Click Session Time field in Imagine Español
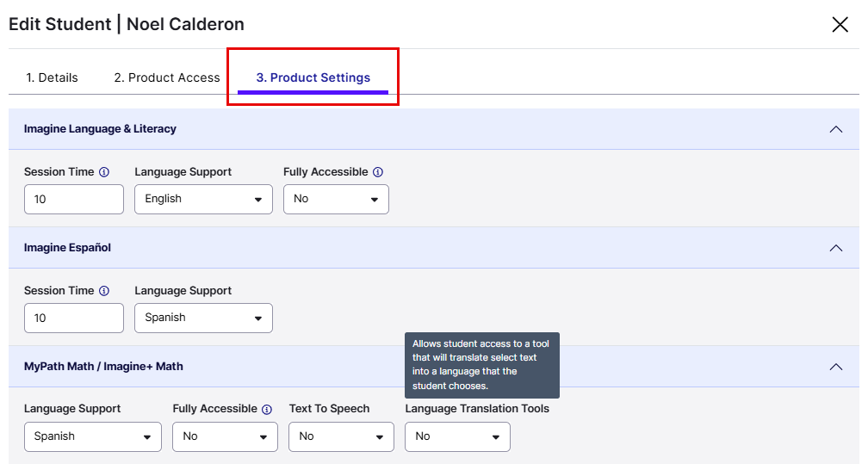The width and height of the screenshot is (868, 470). coord(74,318)
